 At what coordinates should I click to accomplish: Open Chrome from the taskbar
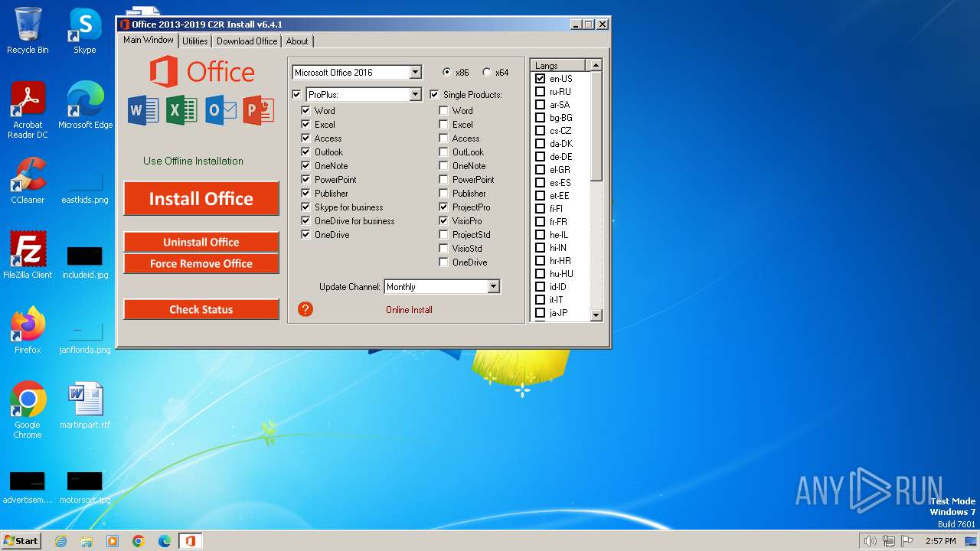pos(139,541)
